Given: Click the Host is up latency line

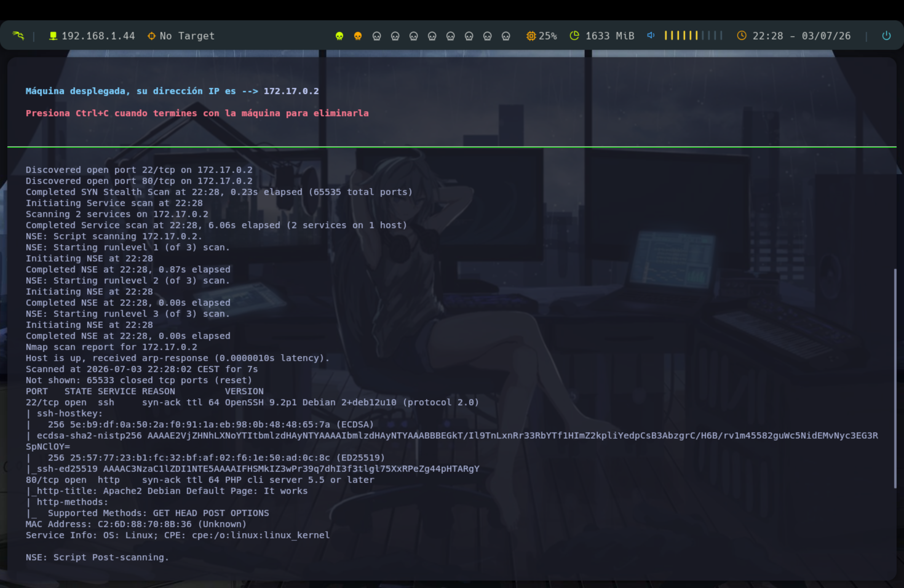Looking at the screenshot, I should coord(177,358).
